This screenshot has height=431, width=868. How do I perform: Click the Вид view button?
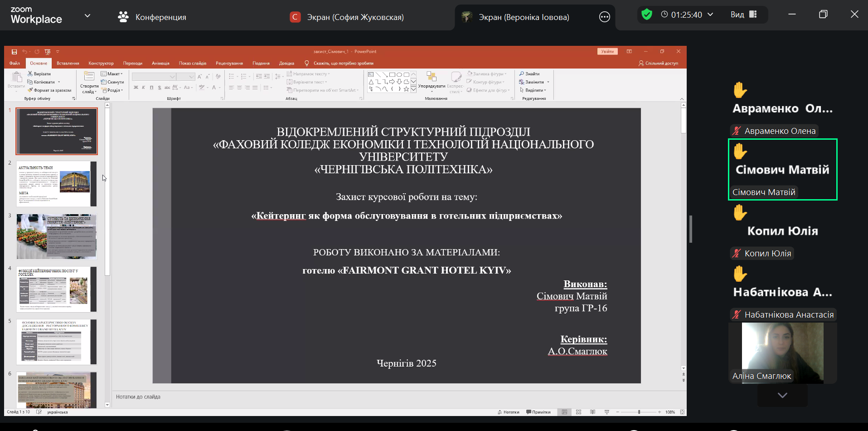click(x=743, y=15)
